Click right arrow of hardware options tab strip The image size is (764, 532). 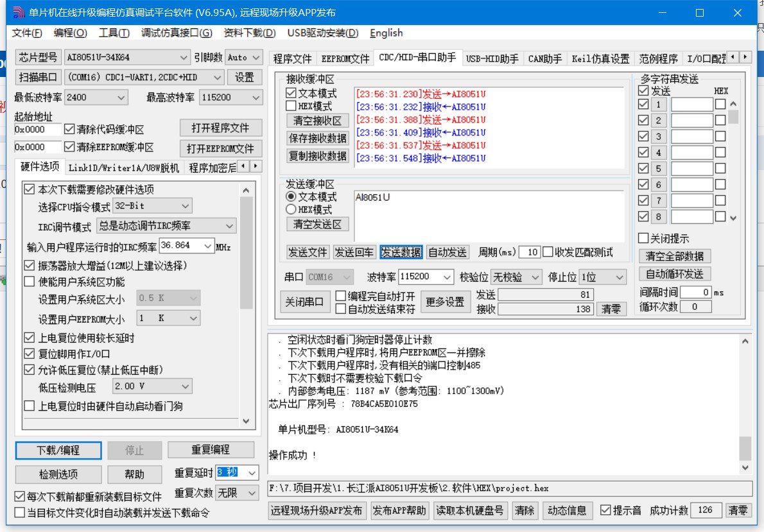click(256, 166)
